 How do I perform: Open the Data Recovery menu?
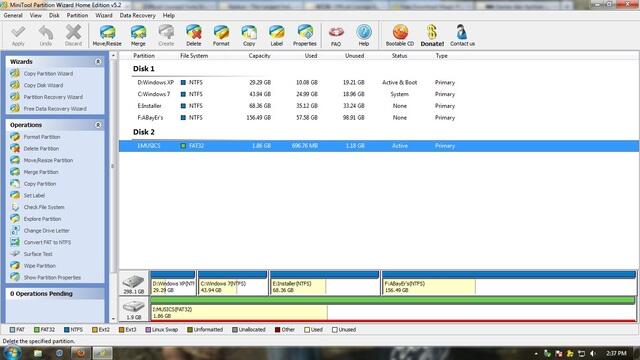tap(138, 16)
